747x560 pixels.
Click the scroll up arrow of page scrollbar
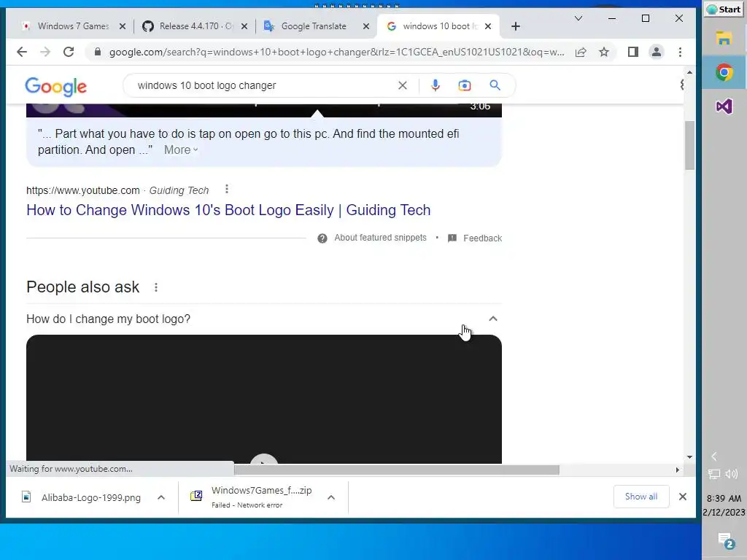[689, 72]
